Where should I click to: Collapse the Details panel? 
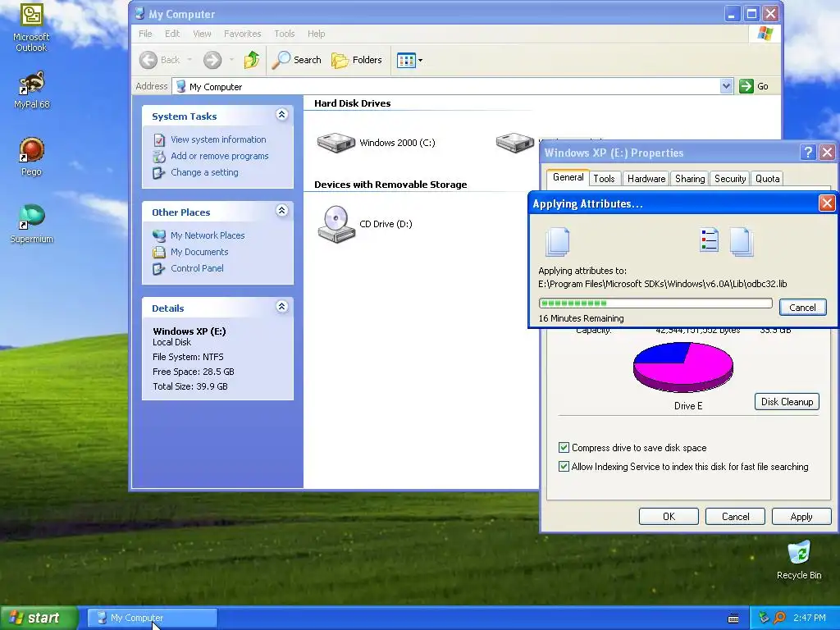[x=282, y=307]
